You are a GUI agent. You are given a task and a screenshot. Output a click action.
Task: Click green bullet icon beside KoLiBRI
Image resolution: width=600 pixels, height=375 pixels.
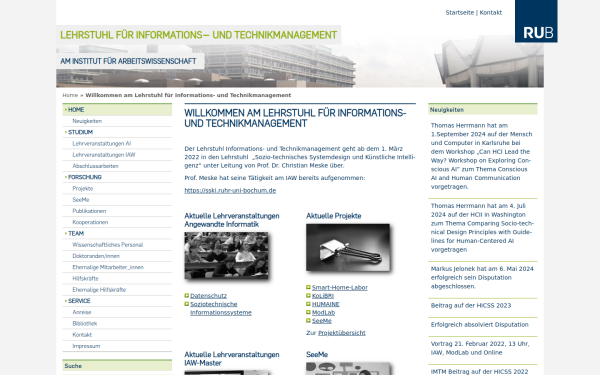tap(308, 295)
